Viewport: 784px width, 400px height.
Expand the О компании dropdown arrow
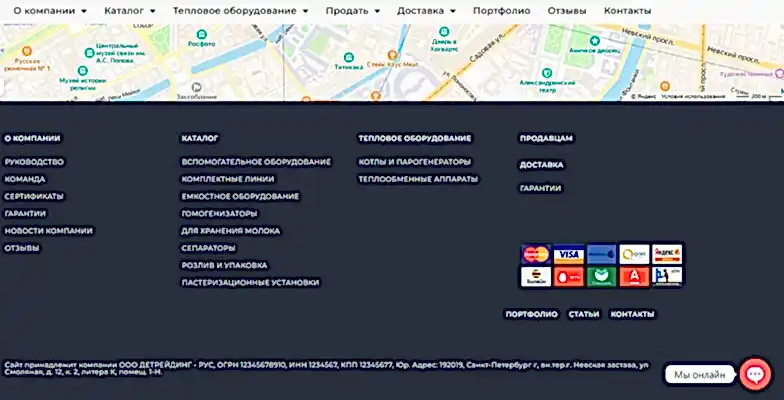click(84, 11)
